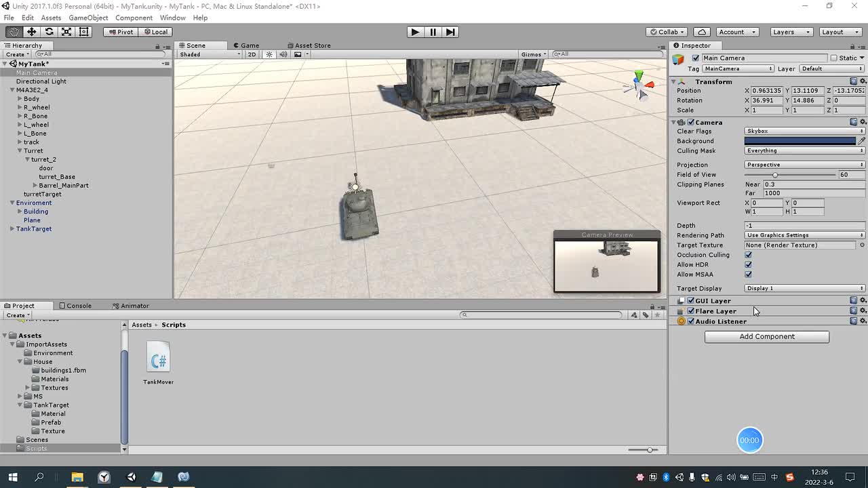Open the cloud Services button
Screen dimensions: 868x488
click(702, 32)
